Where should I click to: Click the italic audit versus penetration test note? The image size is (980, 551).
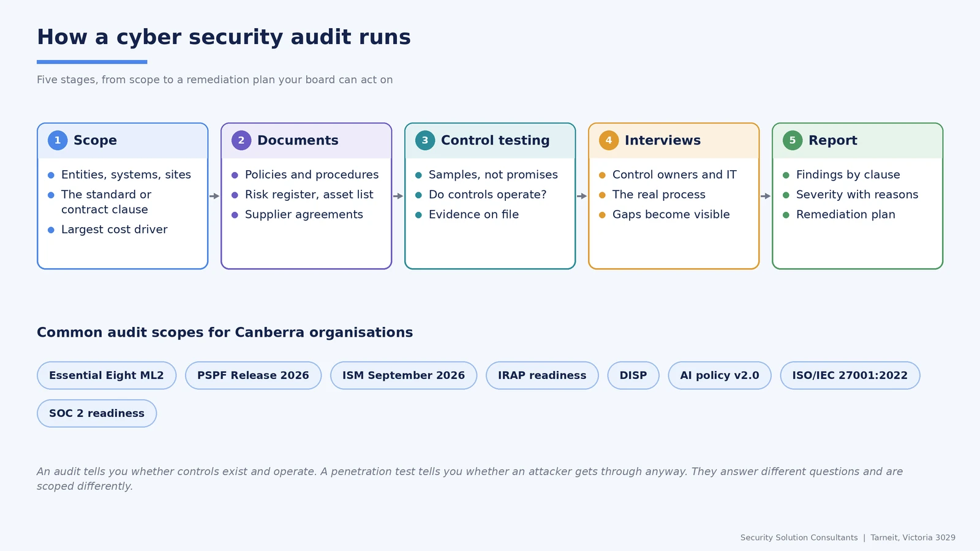coord(470,479)
